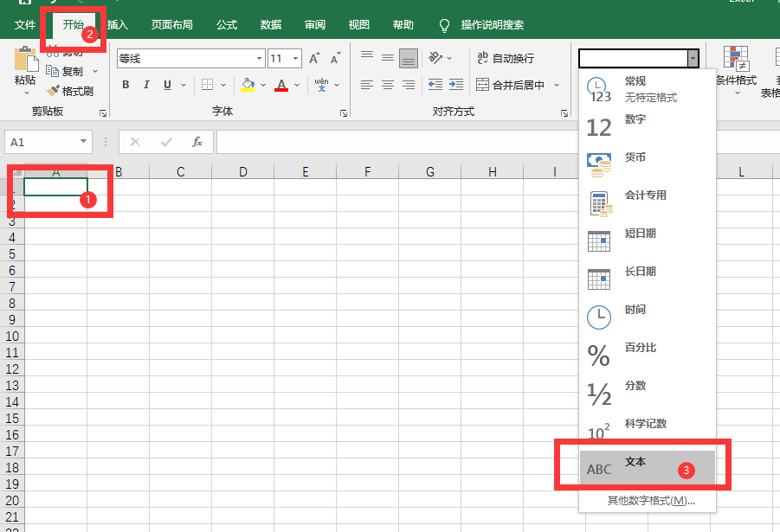This screenshot has height=532, width=780.
Task: Collapse the number format dropdown arrow
Action: 693,59
